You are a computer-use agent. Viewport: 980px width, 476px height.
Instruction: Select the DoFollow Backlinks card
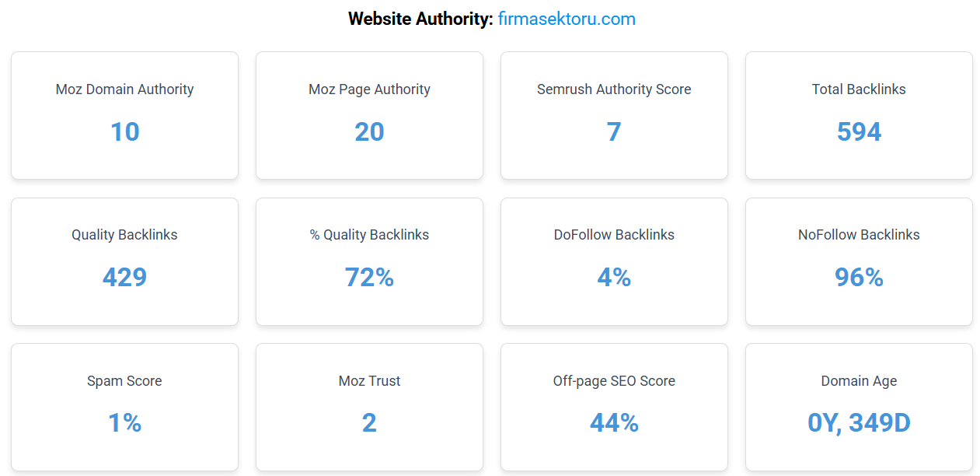click(614, 261)
